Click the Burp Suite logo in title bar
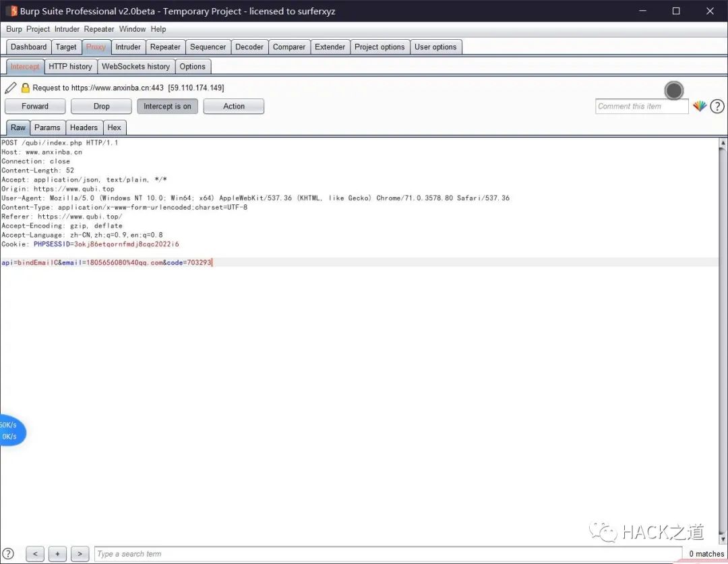Screen dimensions: 728x564 [11, 11]
